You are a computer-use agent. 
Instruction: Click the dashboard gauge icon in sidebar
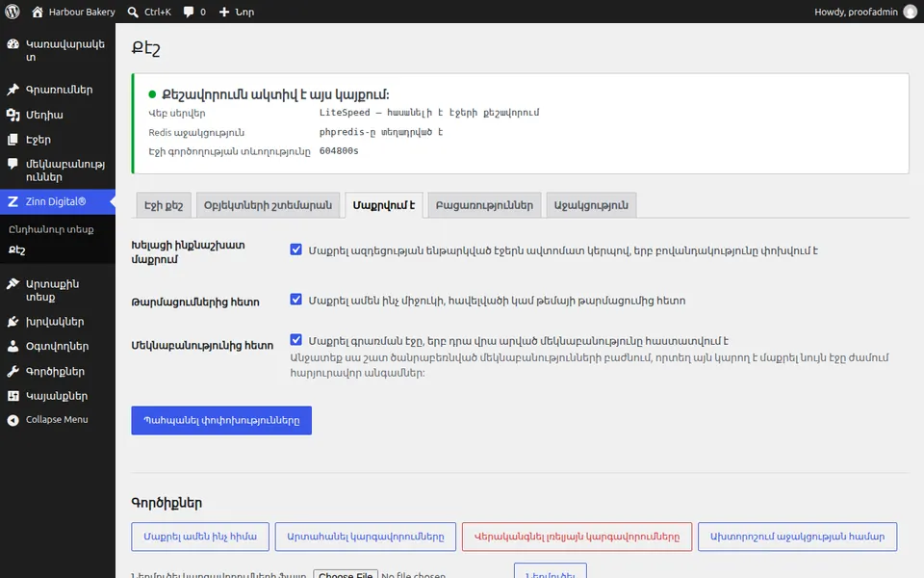tap(13, 44)
